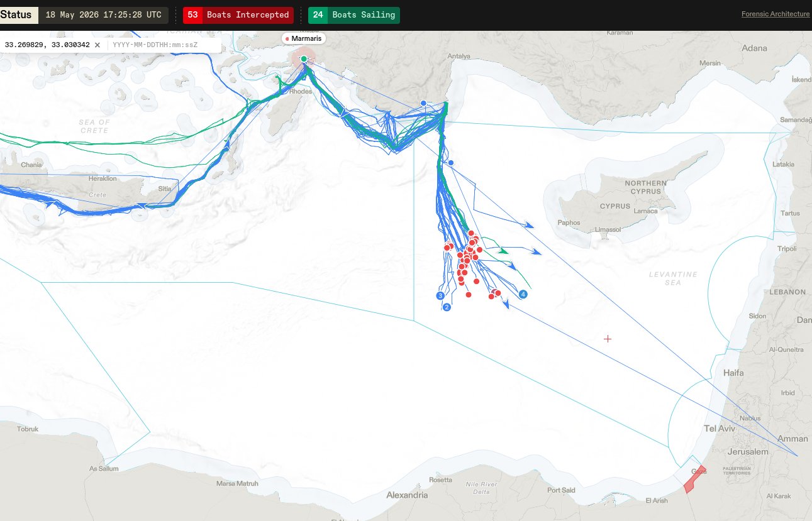
Task: Select the blue cluster marker numbered 3
Action: click(440, 295)
